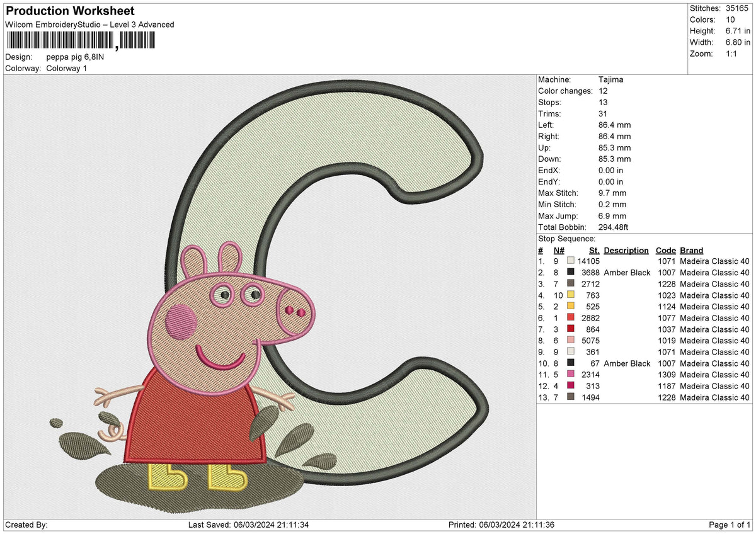
Task: Click the stitch count '2712' in stop 3
Action: [591, 283]
